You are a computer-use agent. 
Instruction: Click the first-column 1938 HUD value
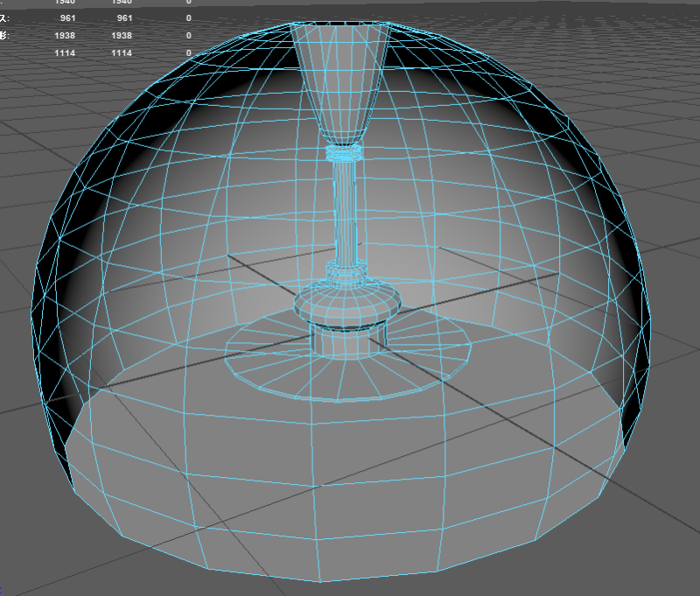65,36
